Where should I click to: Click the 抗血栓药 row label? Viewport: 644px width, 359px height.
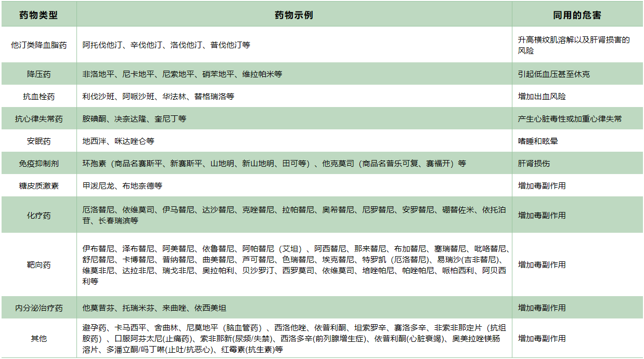(x=38, y=97)
